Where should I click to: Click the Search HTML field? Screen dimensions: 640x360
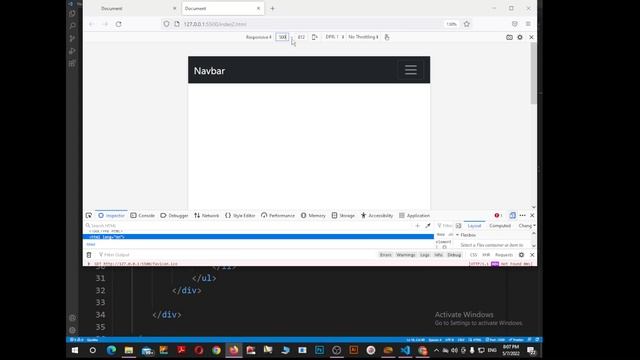(249, 226)
